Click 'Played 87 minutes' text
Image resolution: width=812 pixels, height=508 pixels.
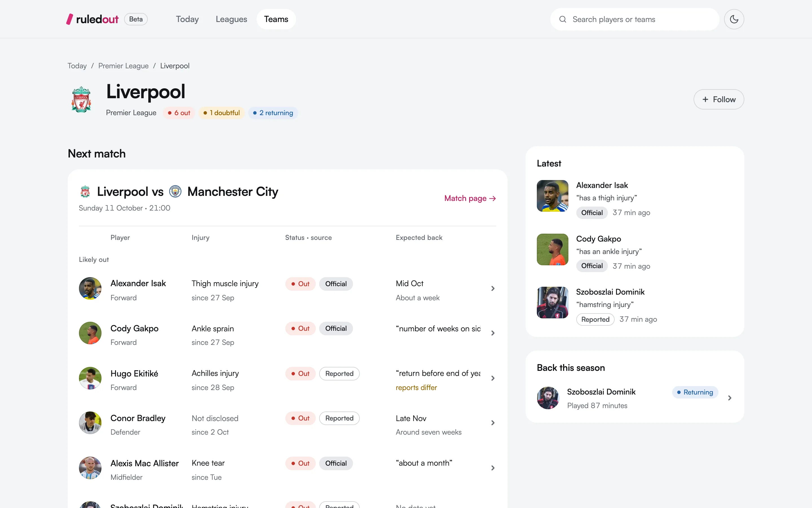597,406
